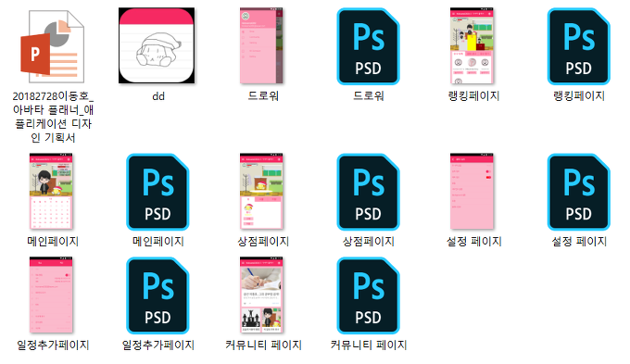Click the 커뮤니티 페이지 label under image thumbnail
Image resolution: width=630 pixels, height=364 pixels.
[263, 345]
